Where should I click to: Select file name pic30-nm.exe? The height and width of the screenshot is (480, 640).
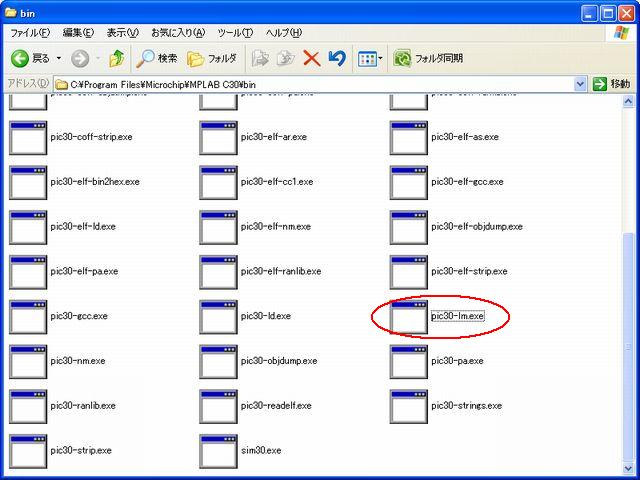click(x=78, y=361)
